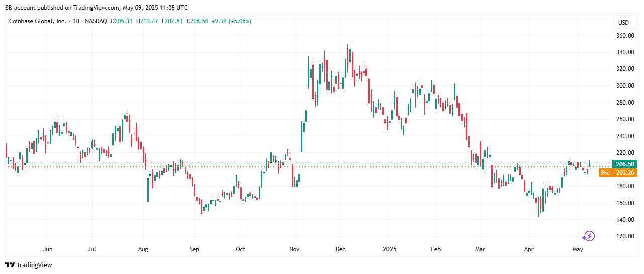The width and height of the screenshot is (644, 274).
Task: Click the Oct label on time axis
Action: tap(241, 249)
